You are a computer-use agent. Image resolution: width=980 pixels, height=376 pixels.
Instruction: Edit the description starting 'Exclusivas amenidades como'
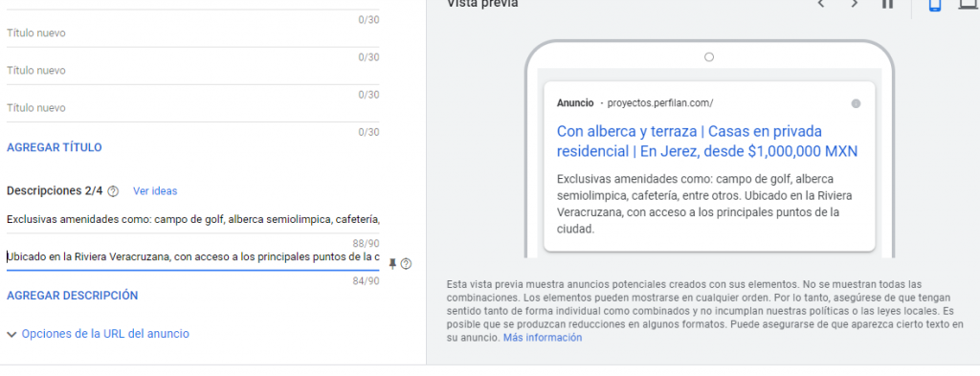(x=192, y=220)
